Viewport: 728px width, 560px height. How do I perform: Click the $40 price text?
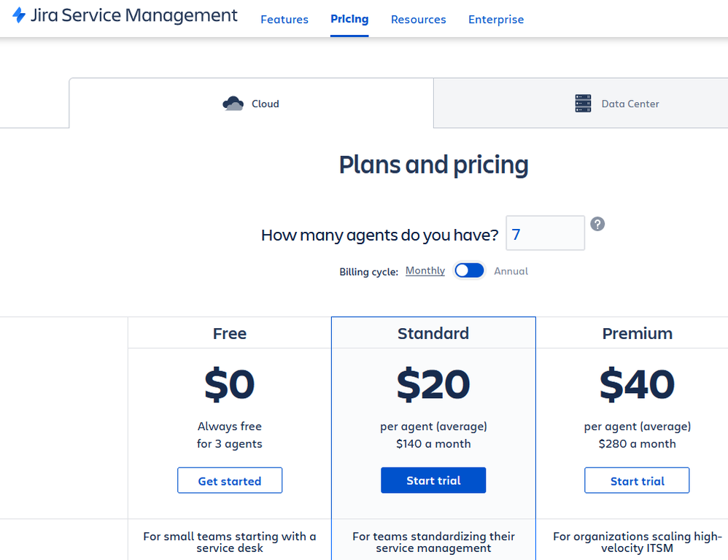point(637,384)
